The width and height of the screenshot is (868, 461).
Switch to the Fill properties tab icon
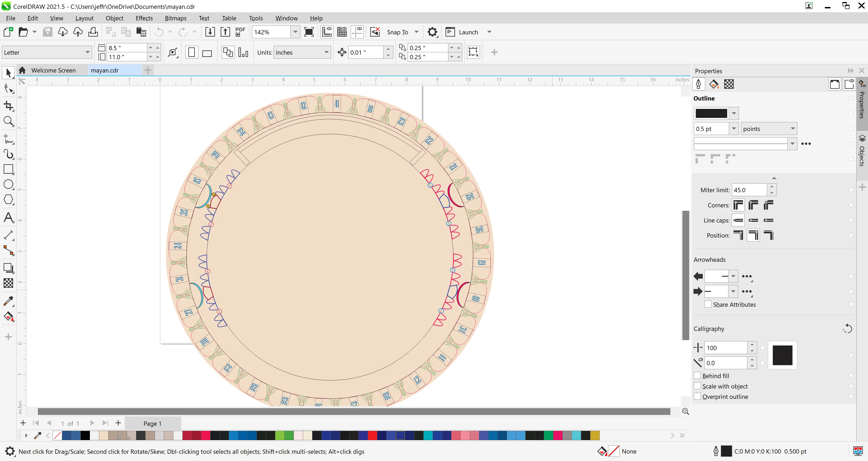point(714,84)
